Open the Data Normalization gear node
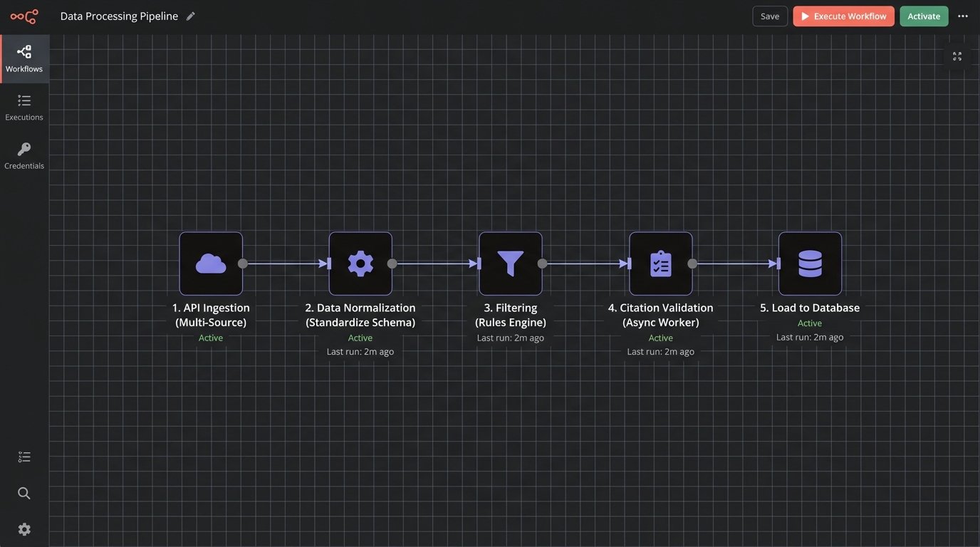Image resolution: width=980 pixels, height=547 pixels. 360,263
